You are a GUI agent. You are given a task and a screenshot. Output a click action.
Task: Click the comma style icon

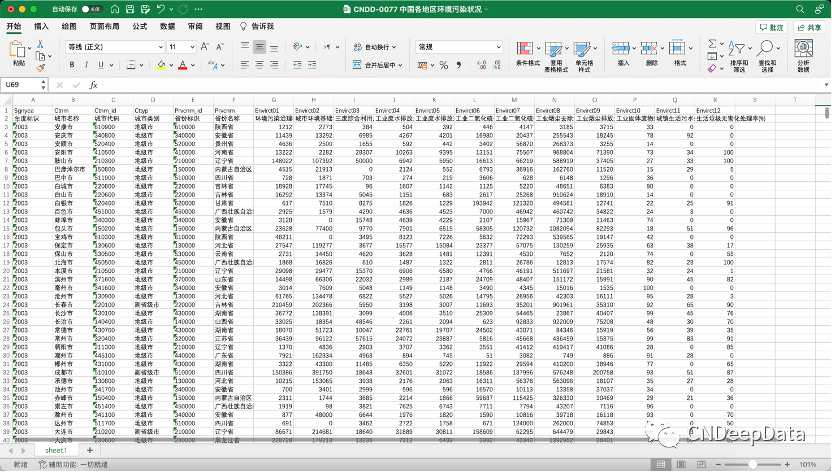(459, 65)
